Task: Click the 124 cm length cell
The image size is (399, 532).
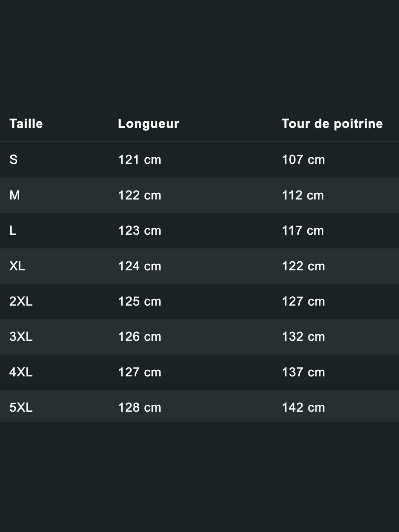Action: coord(140,266)
